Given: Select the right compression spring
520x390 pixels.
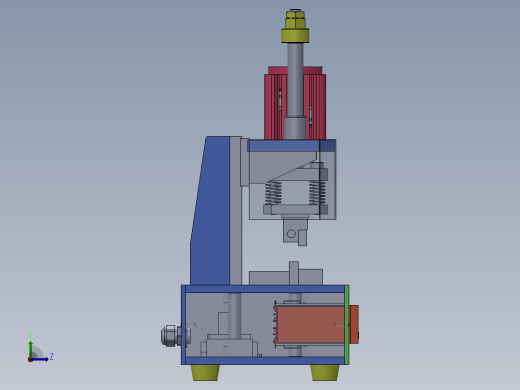Looking at the screenshot, I should pos(317,193).
